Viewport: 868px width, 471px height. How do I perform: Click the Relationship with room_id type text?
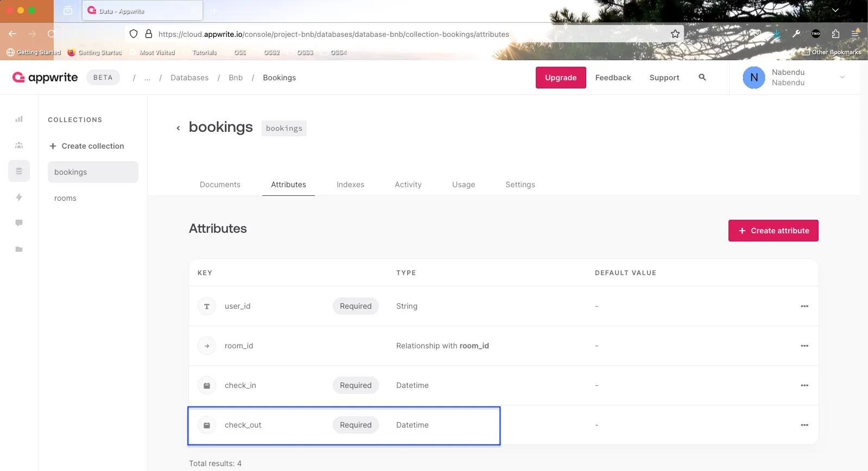(x=442, y=346)
